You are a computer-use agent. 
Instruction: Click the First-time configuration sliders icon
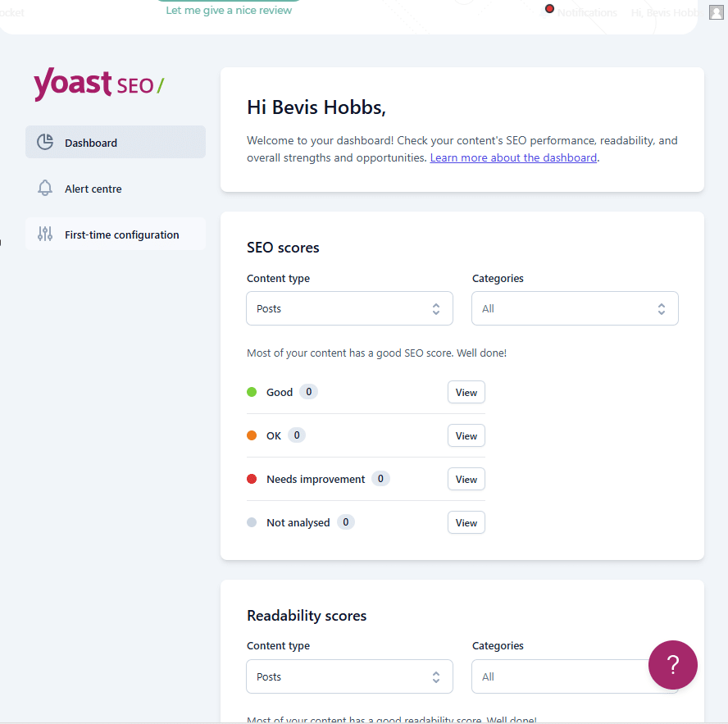tap(45, 234)
